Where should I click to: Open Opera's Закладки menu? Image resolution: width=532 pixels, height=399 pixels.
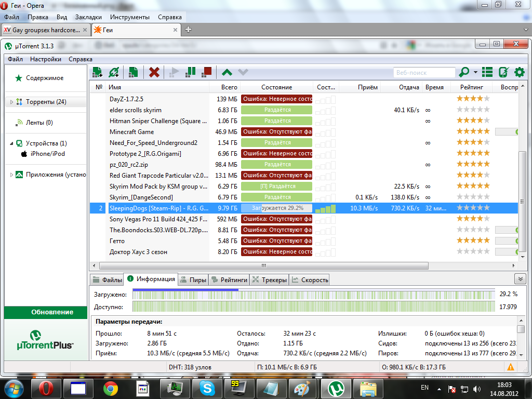88,17
